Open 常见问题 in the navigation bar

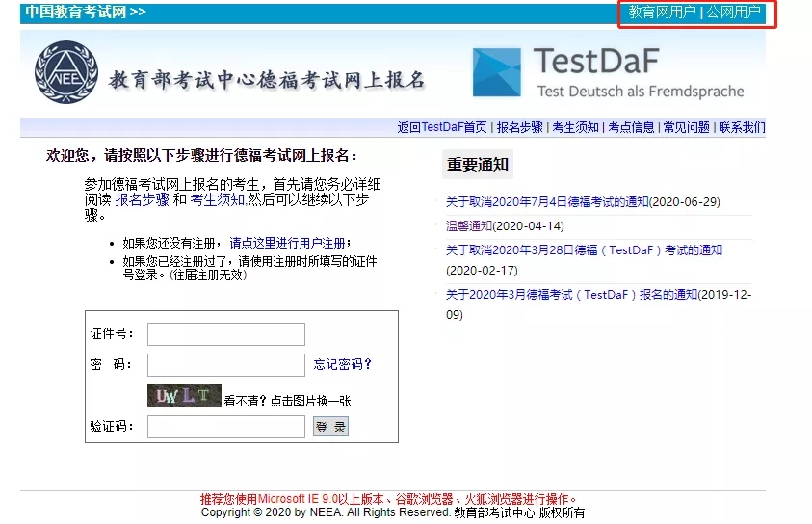(x=686, y=127)
